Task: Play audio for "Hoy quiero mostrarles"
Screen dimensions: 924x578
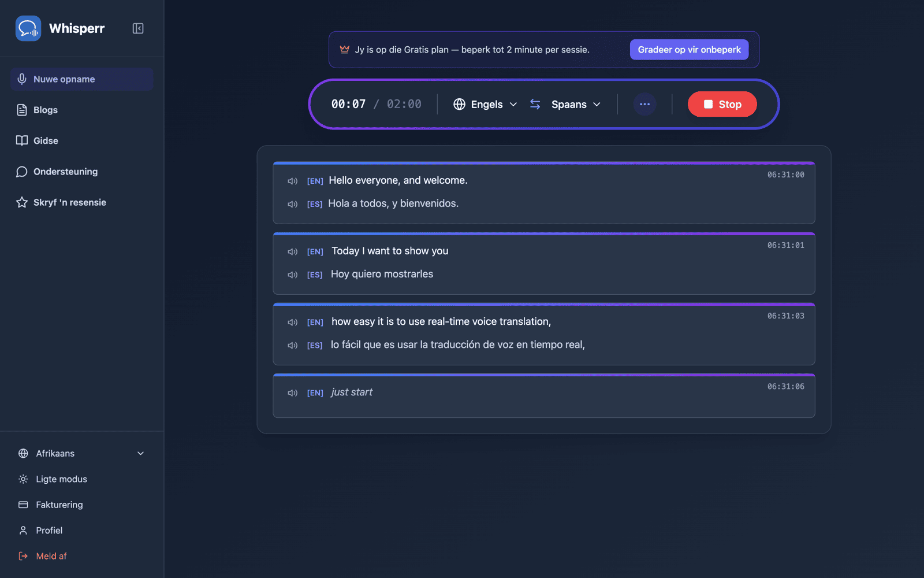Action: tap(293, 275)
